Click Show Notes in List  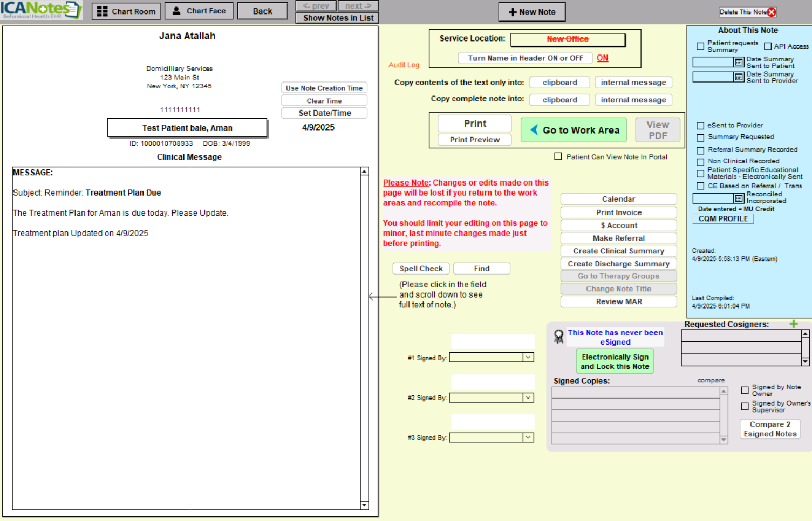pos(338,18)
